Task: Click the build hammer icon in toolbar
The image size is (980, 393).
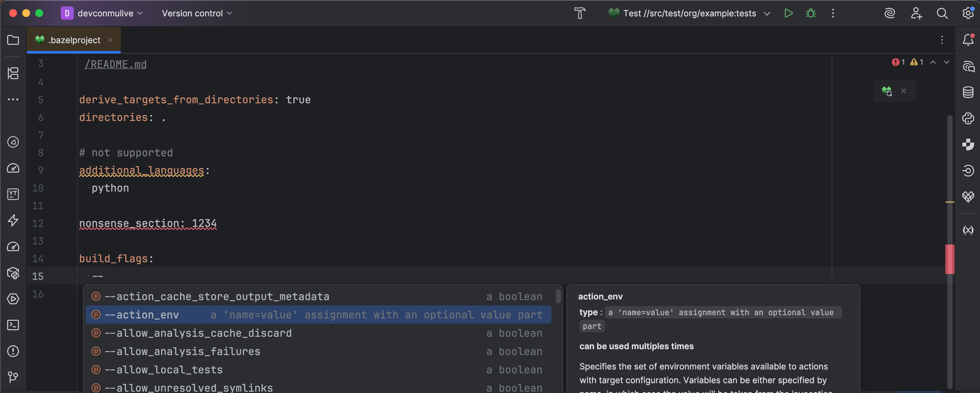Action: pyautogui.click(x=580, y=13)
